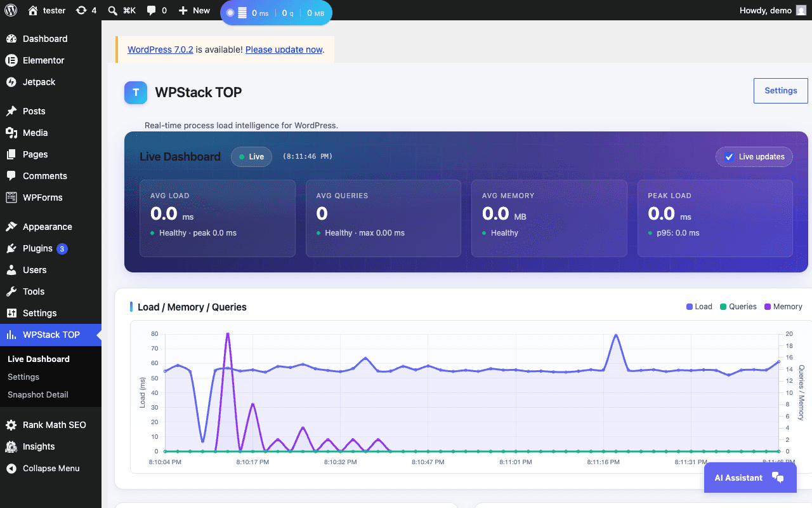This screenshot has width=812, height=508.
Task: Toggle the Queries series in chart legend
Action: (738, 307)
